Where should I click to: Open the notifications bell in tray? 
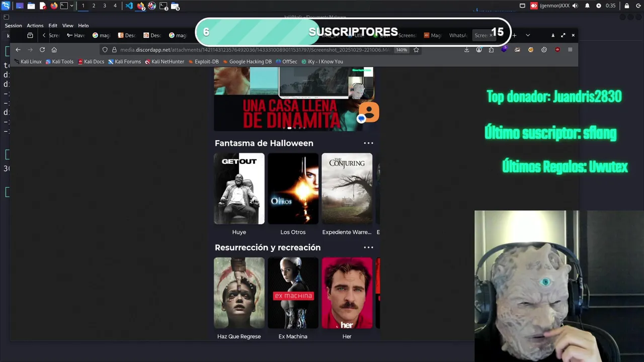(x=587, y=6)
